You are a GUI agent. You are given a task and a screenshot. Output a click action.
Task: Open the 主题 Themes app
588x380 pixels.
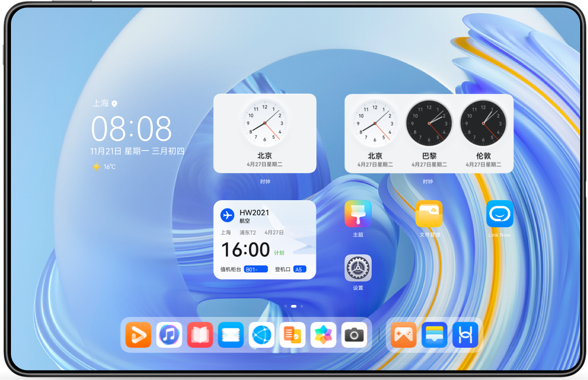pyautogui.click(x=358, y=214)
